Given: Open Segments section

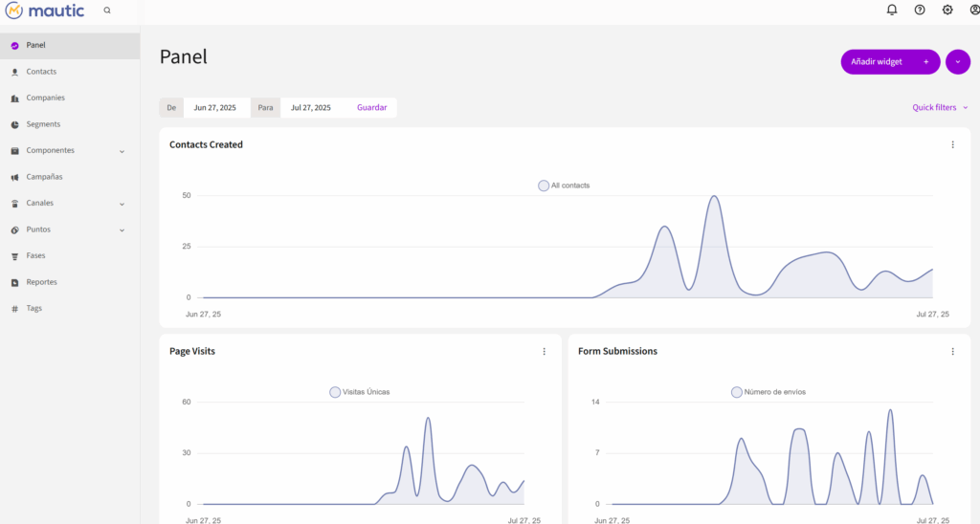Looking at the screenshot, I should coord(70,124).
